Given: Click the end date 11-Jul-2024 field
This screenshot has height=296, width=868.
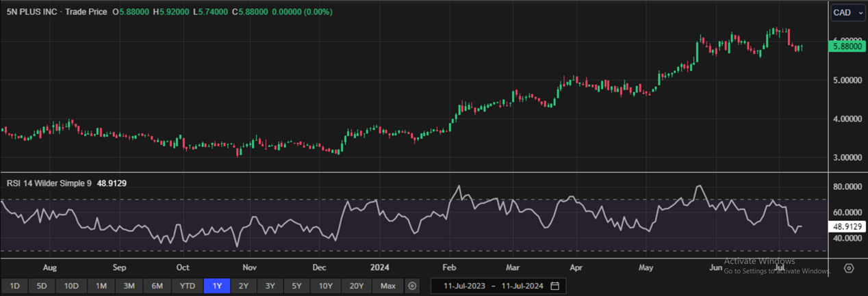Looking at the screenshot, I should tap(522, 286).
